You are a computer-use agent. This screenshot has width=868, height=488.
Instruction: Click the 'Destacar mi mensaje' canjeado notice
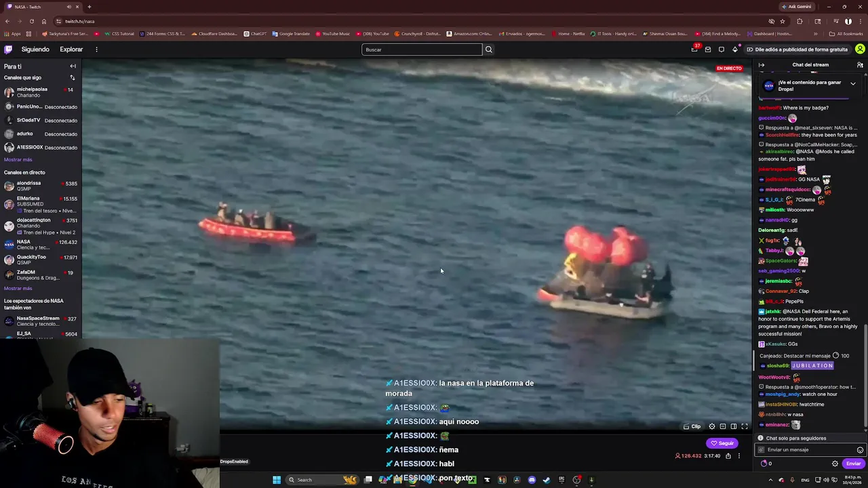pos(804,356)
